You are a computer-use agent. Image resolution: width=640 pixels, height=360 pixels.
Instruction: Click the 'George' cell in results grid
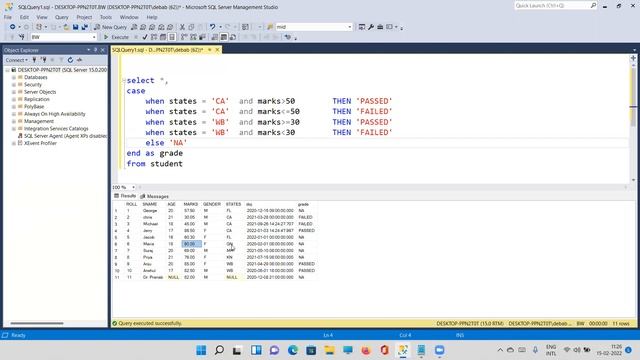click(150, 211)
